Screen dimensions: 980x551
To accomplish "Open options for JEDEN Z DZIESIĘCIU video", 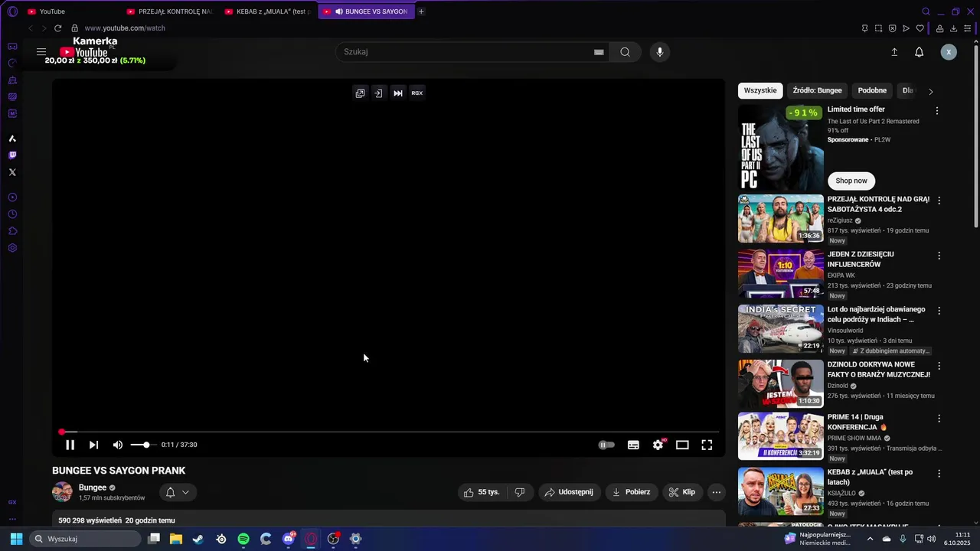I will (x=939, y=256).
